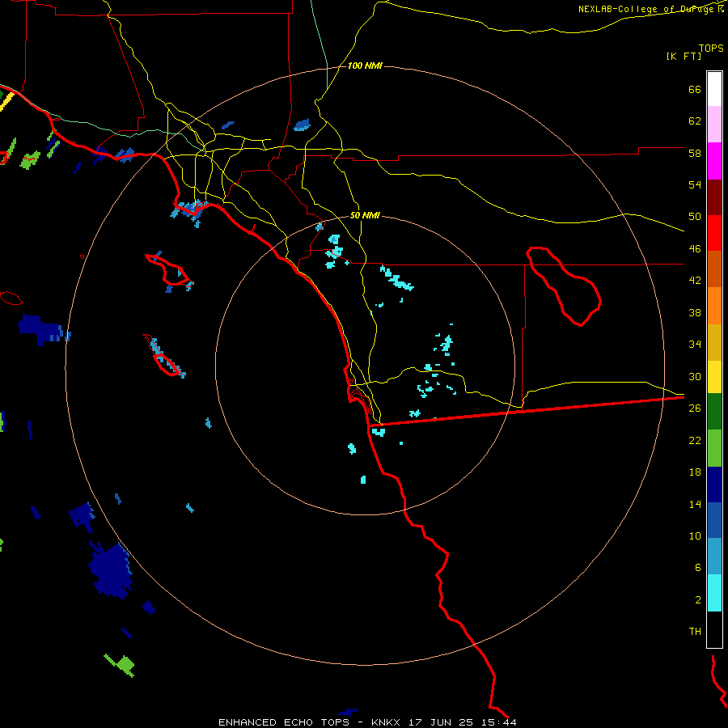
Task: Click the light green 22 kft legend swatch
Action: 714,448
